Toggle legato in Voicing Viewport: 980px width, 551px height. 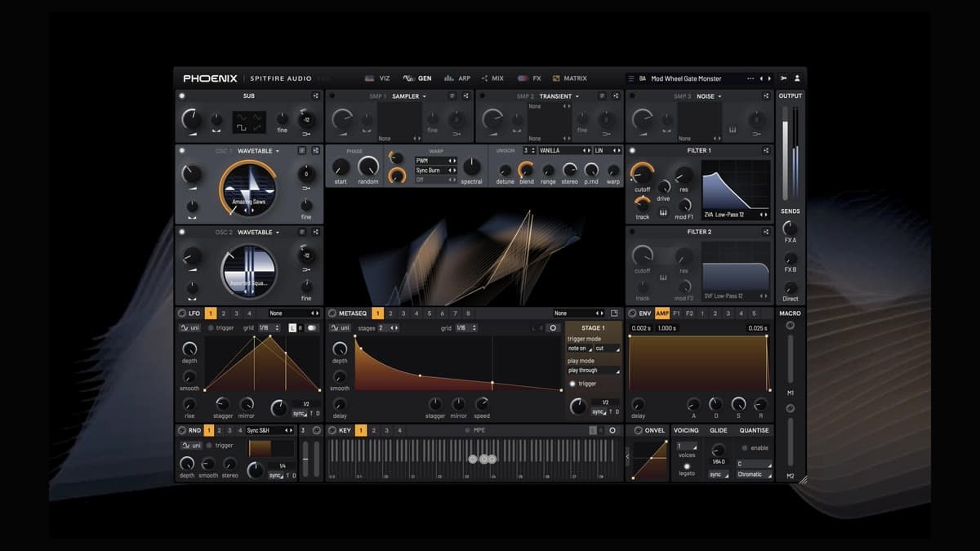[x=686, y=466]
